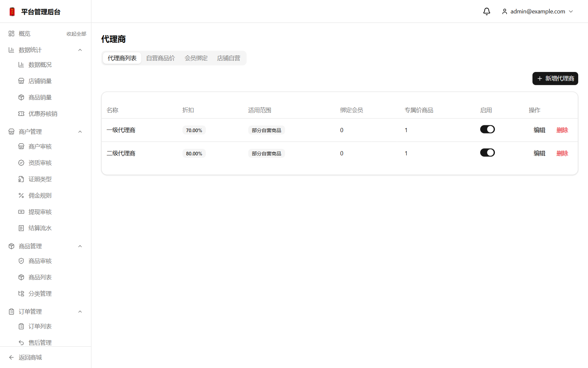The width and height of the screenshot is (588, 368).
Task: Click the 商户审核 shop icon
Action: pyautogui.click(x=21, y=146)
